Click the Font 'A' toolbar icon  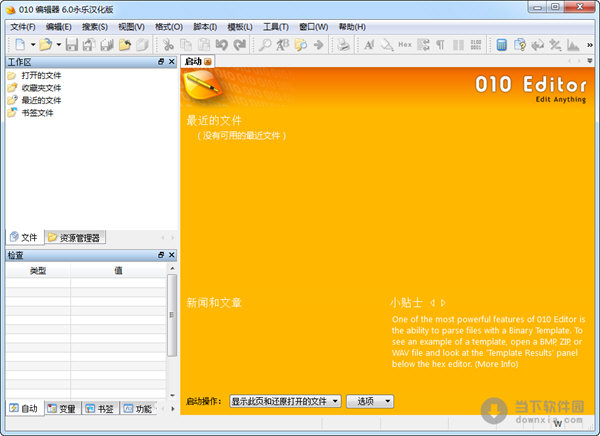click(369, 45)
